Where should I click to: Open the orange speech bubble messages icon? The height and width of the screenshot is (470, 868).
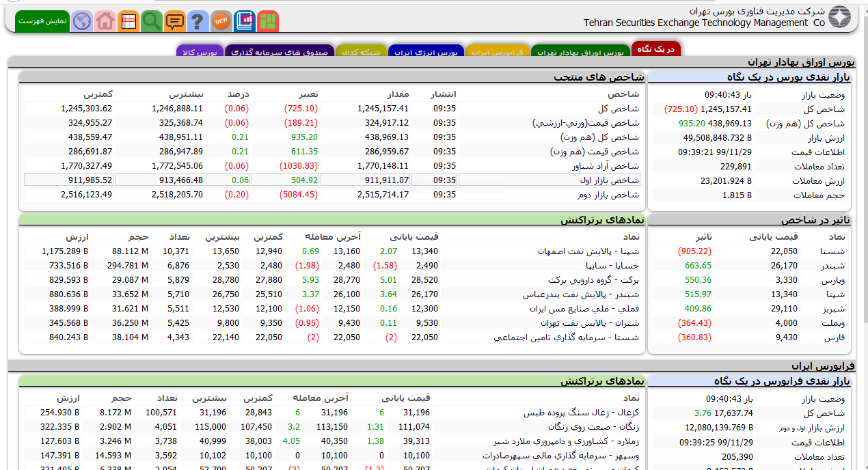(x=175, y=21)
